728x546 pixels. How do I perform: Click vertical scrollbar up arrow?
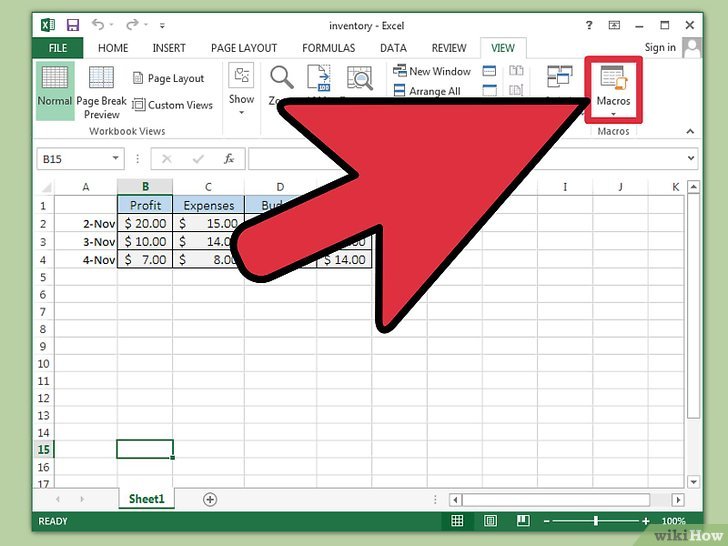pyautogui.click(x=693, y=187)
